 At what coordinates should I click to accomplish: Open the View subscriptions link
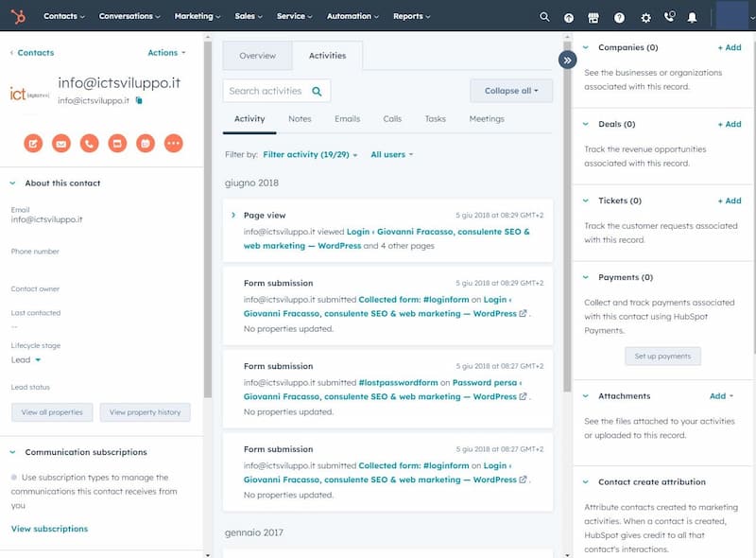click(x=50, y=529)
